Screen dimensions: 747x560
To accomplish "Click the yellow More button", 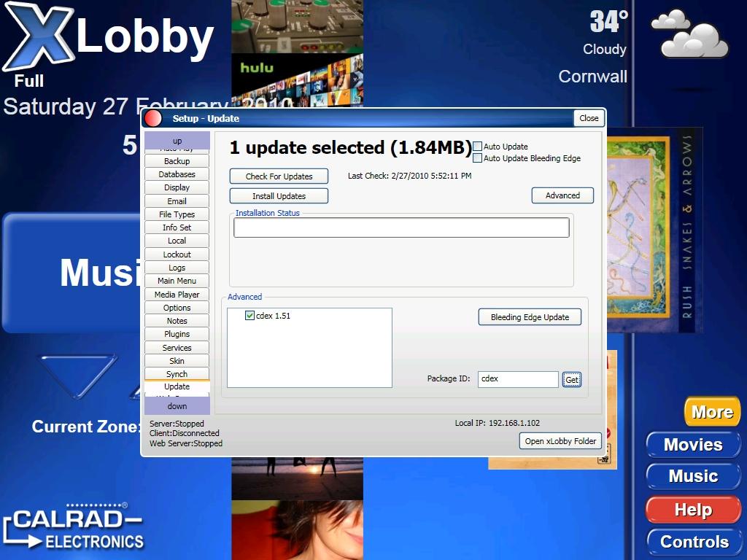I will [x=712, y=411].
